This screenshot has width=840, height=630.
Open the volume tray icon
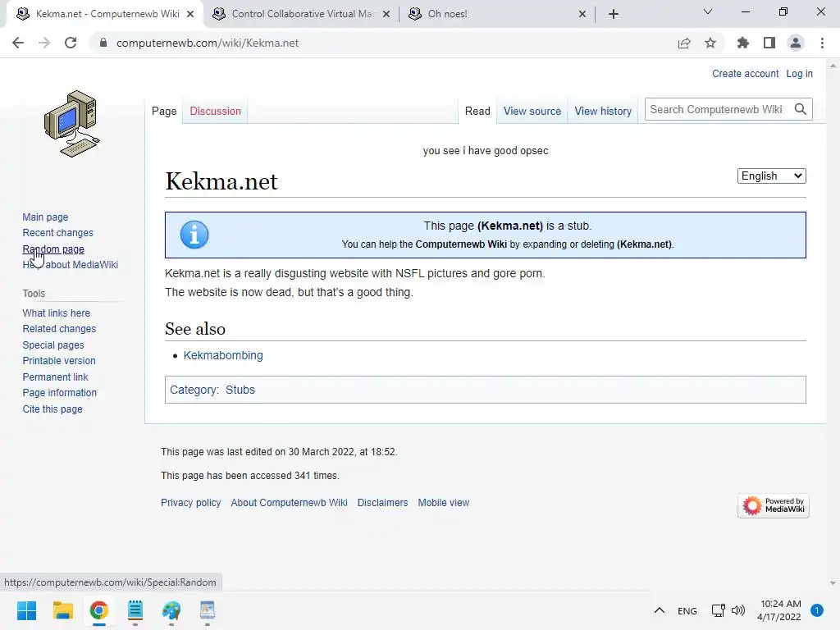[738, 610]
